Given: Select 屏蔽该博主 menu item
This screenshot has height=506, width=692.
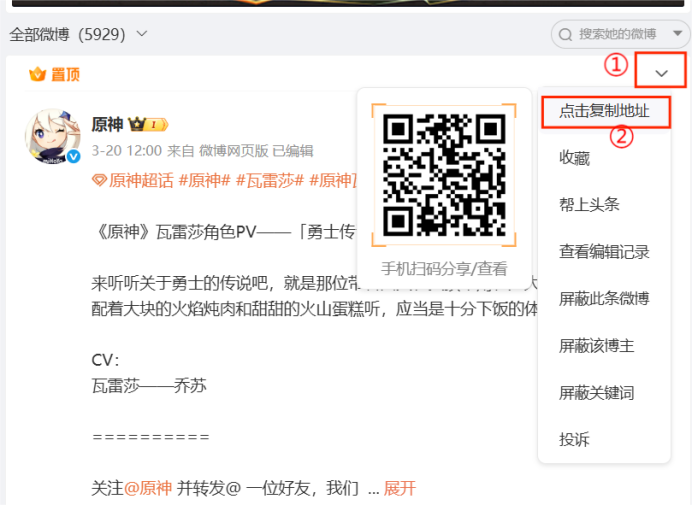Looking at the screenshot, I should [x=597, y=345].
